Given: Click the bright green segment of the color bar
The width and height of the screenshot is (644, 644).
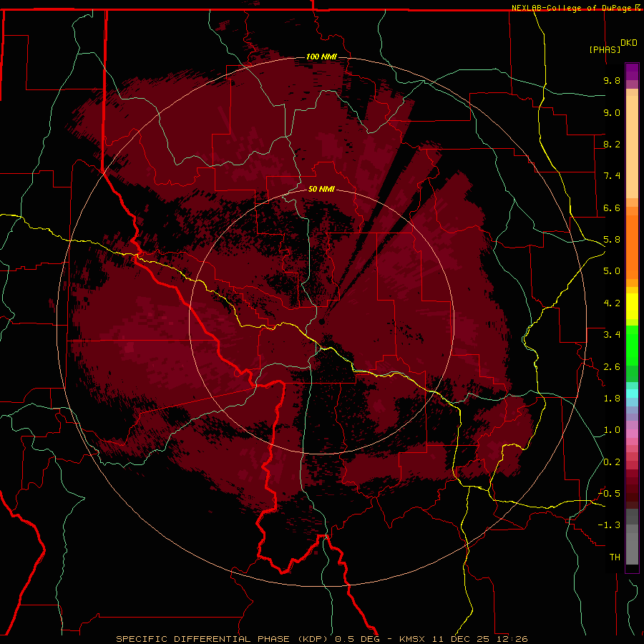Looking at the screenshot, I should pyautogui.click(x=632, y=345).
